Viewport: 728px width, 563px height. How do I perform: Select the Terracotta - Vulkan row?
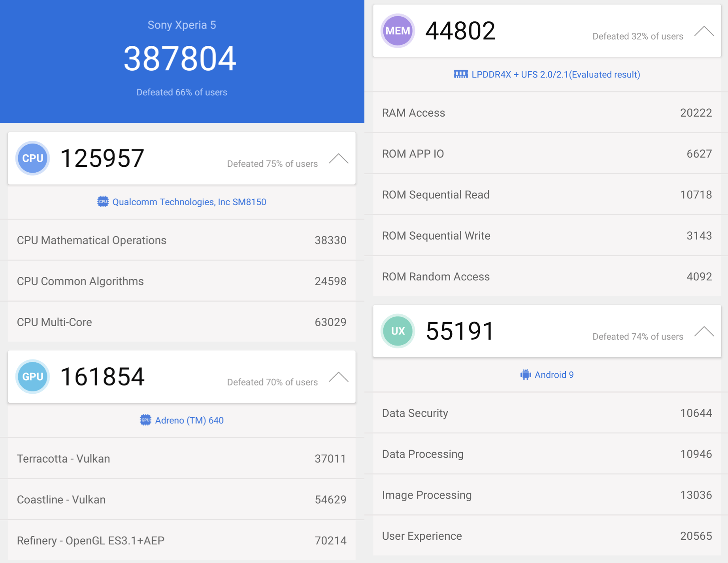(x=182, y=459)
